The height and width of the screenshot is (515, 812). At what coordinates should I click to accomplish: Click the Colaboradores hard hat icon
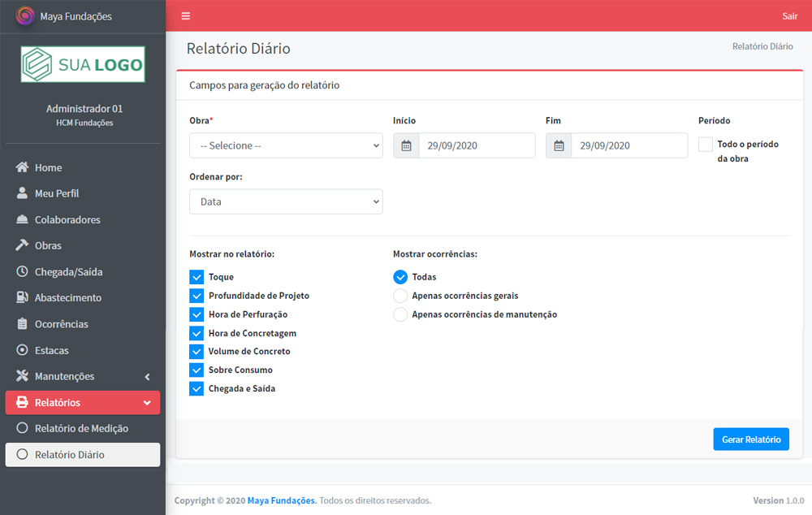pos(22,219)
